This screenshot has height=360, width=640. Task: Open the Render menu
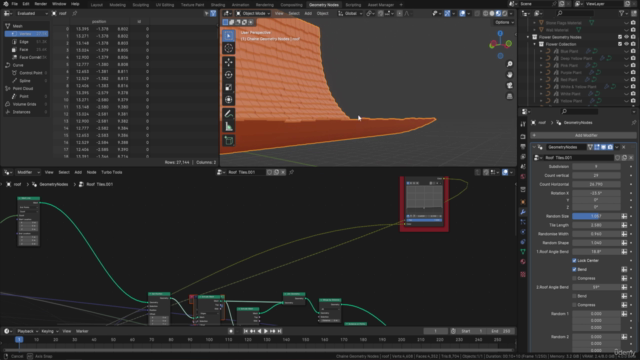point(40,4)
